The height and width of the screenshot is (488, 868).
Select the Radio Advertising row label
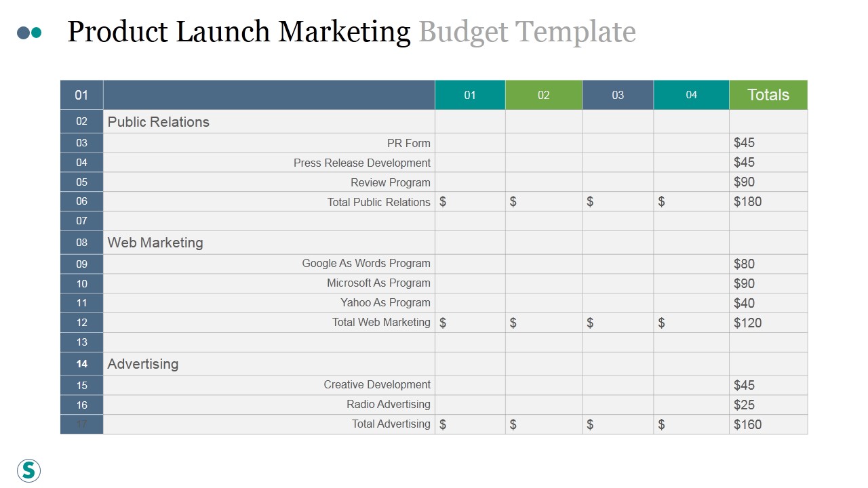pos(389,404)
